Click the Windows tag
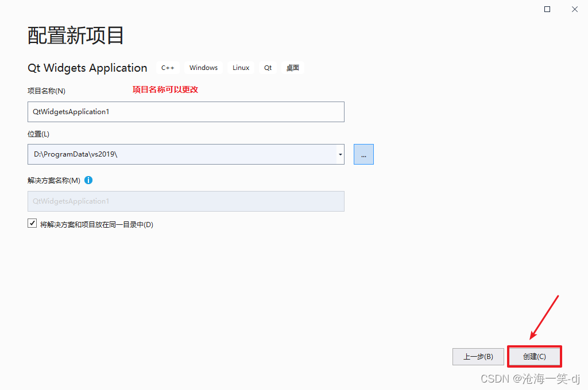Viewport: 588px width, 390px height. (204, 68)
